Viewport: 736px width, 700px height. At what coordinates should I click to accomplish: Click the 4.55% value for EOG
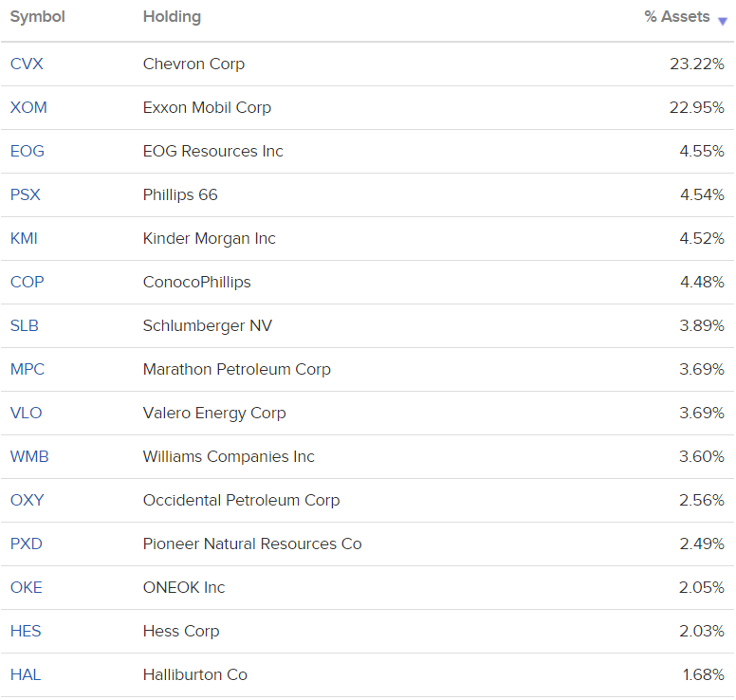click(x=702, y=151)
